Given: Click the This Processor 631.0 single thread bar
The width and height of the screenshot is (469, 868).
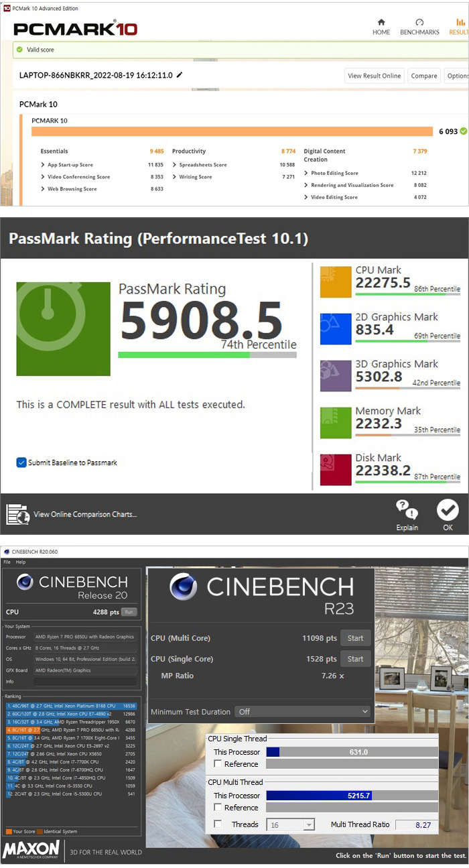Looking at the screenshot, I should tap(352, 752).
